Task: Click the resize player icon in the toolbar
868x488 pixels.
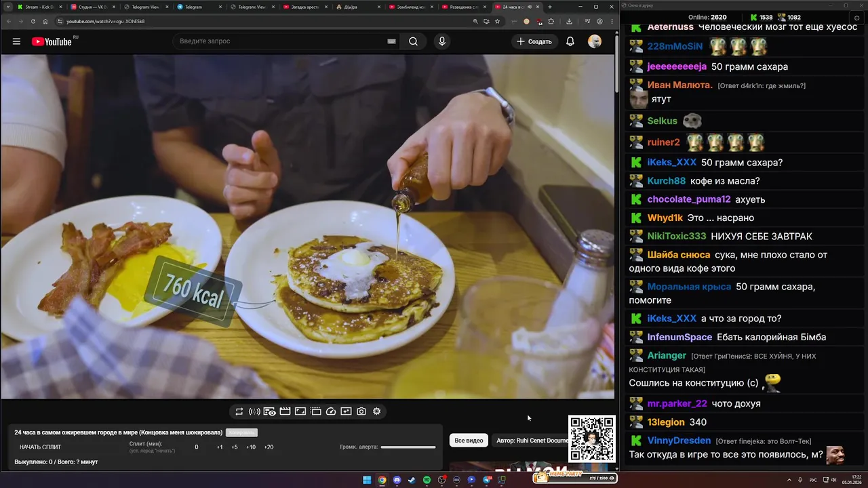Action: click(x=300, y=411)
